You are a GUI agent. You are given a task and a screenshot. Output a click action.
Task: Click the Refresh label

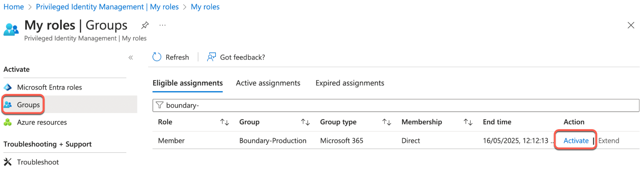177,57
